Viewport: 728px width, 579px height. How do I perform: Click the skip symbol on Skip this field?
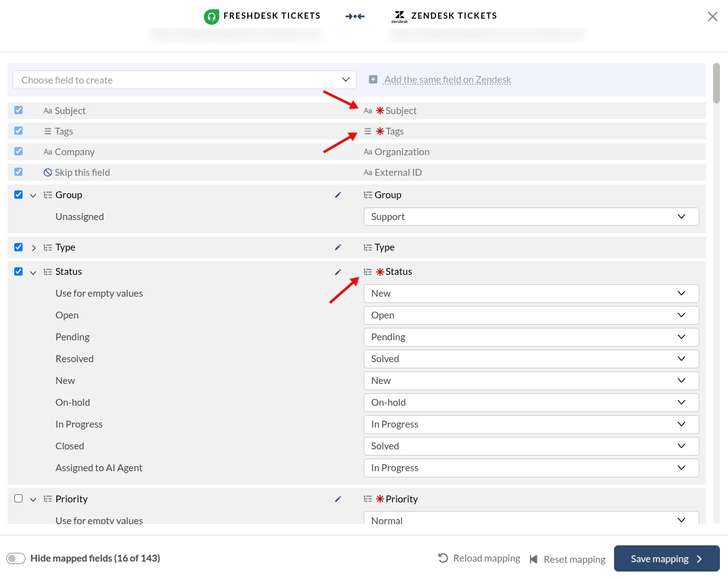click(47, 173)
